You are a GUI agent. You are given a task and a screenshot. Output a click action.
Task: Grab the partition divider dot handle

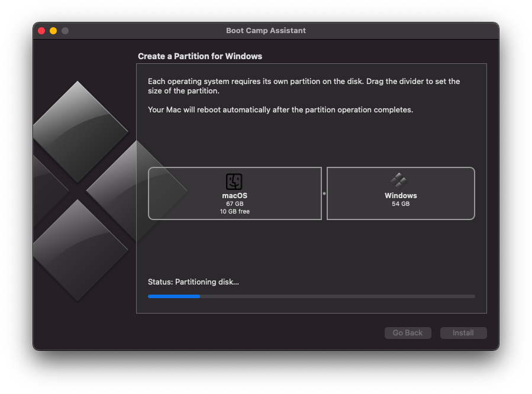click(x=324, y=193)
